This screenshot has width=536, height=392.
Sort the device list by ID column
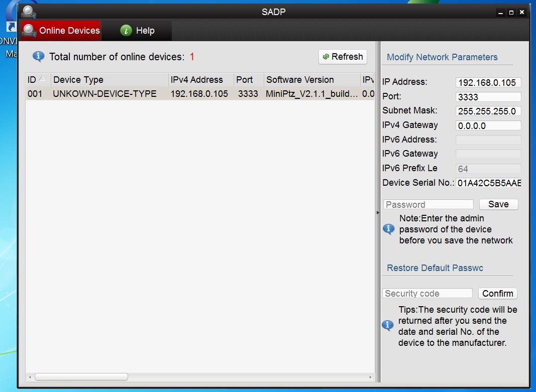(x=38, y=80)
